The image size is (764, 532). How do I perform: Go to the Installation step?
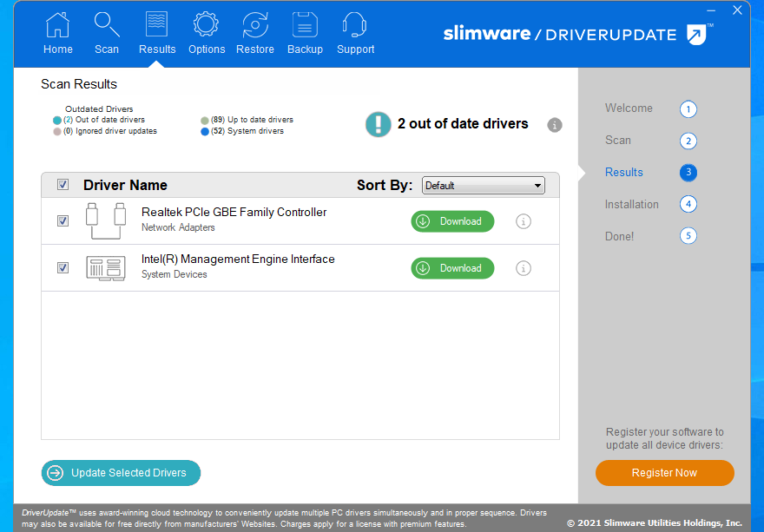631,204
